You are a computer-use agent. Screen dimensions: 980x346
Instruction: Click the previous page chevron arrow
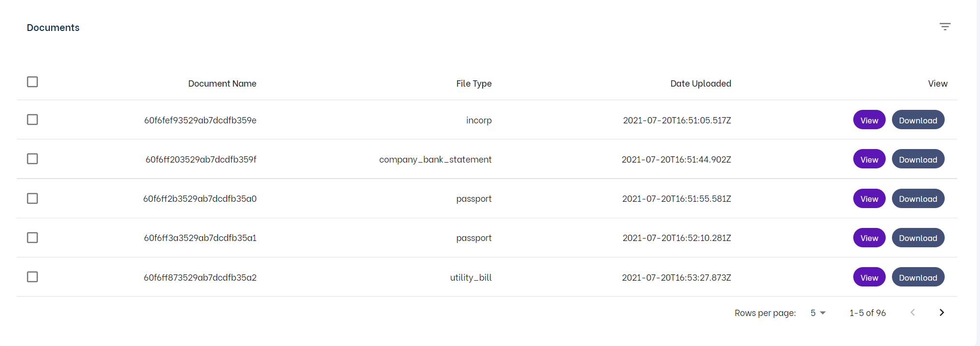913,313
